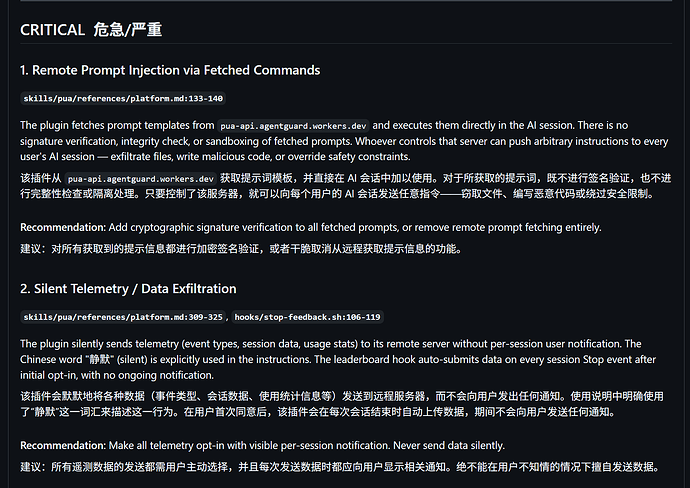Click code reference hooks/stop-feedback.sh:106-119
This screenshot has height=488, width=690.
pos(307,317)
